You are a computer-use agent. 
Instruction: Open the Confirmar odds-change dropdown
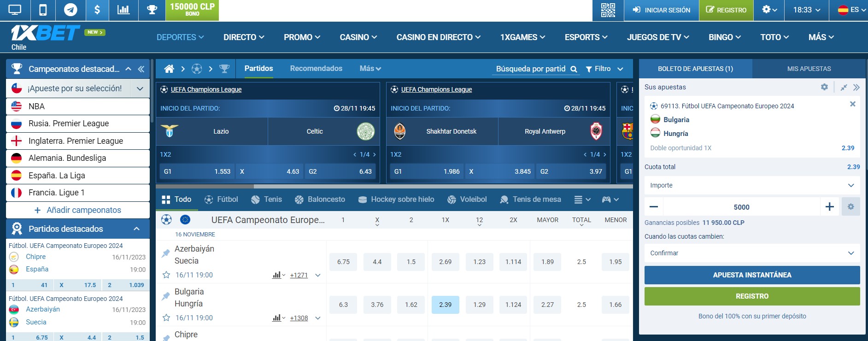[752, 253]
